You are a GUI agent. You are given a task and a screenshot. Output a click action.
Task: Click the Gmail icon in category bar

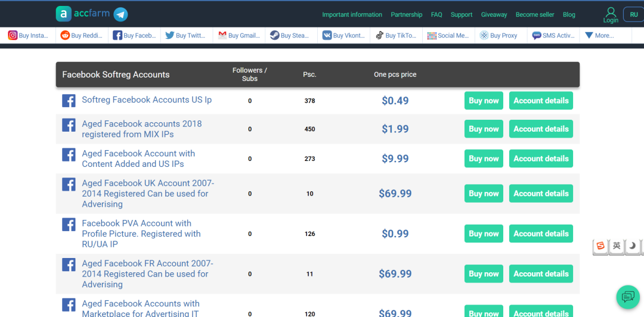(x=222, y=36)
